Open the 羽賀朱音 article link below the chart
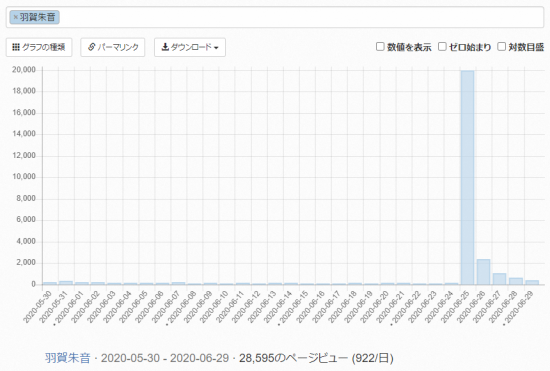This screenshot has height=371, width=550. pos(67,358)
